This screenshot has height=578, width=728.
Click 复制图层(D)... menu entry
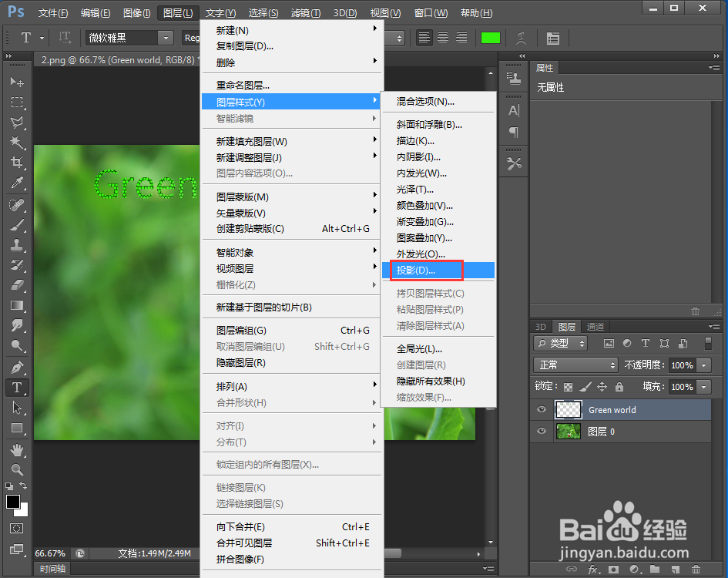click(x=291, y=46)
